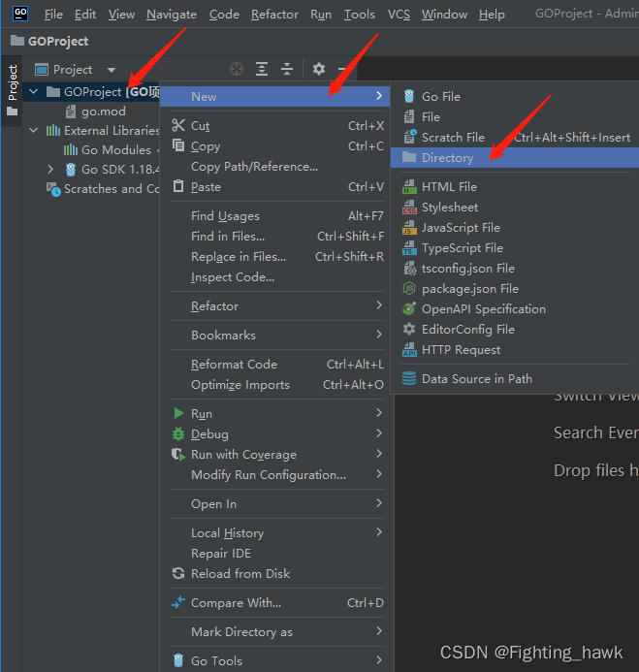Click the Expand All icon in Project panel
This screenshot has height=672, width=639.
(262, 69)
